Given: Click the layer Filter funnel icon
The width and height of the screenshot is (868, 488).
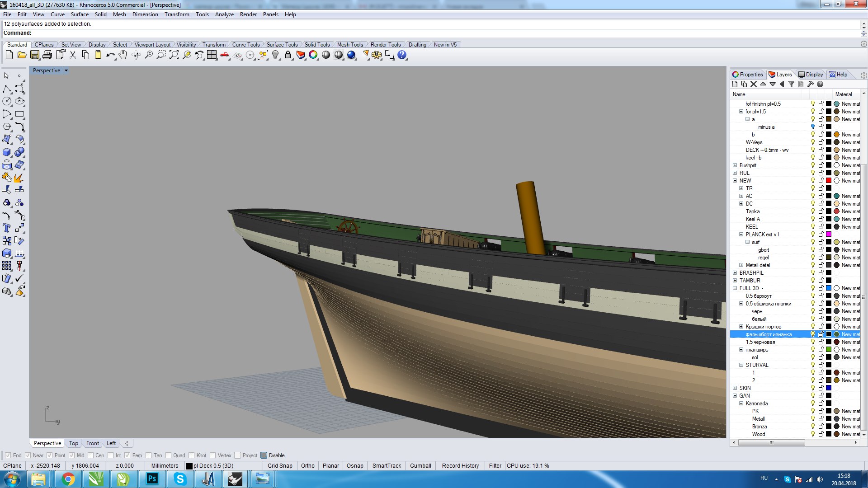Looking at the screenshot, I should click(791, 84).
